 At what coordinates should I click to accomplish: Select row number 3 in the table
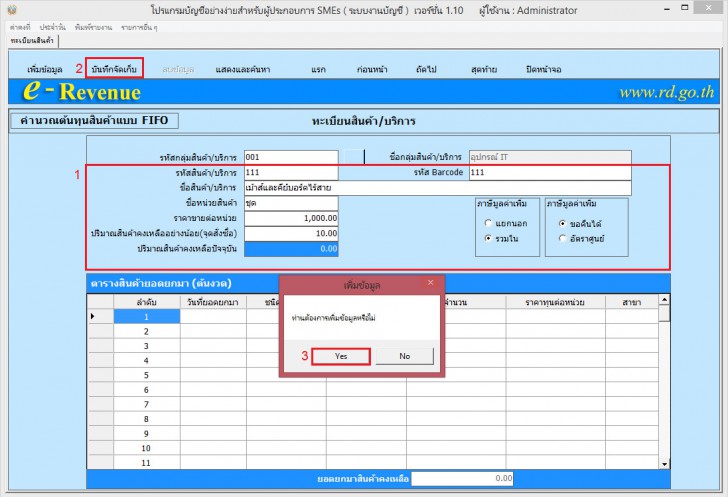pos(146,346)
